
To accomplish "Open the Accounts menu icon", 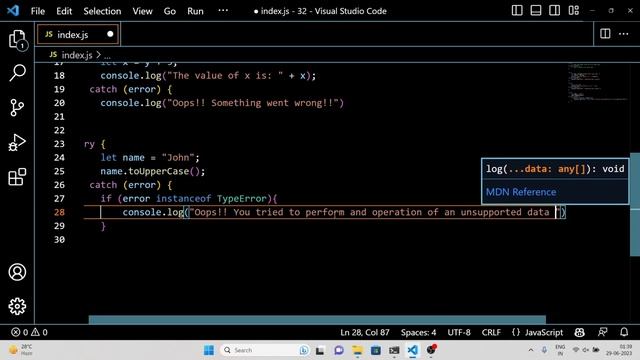I will click(x=17, y=272).
